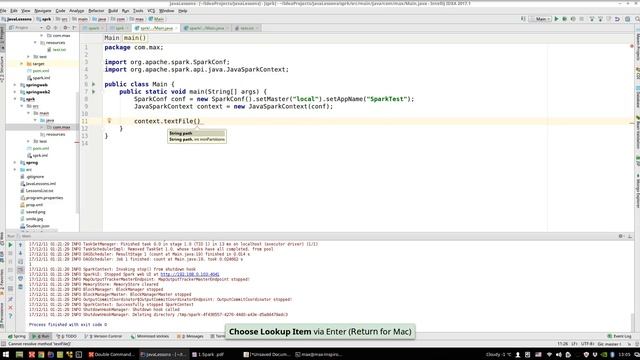Screen dimensions: 640x360
Task: Click the pin tab icon in Run panel
Action: click(10, 299)
